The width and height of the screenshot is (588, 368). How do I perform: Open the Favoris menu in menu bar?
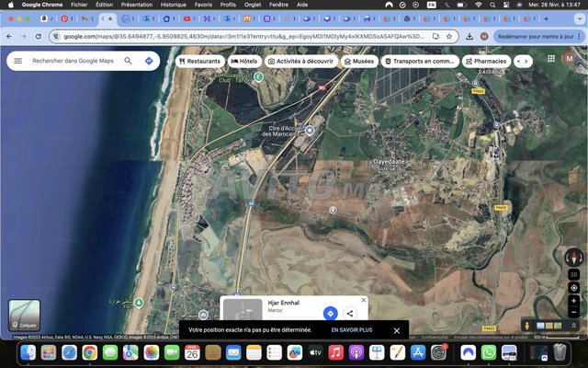click(x=202, y=5)
